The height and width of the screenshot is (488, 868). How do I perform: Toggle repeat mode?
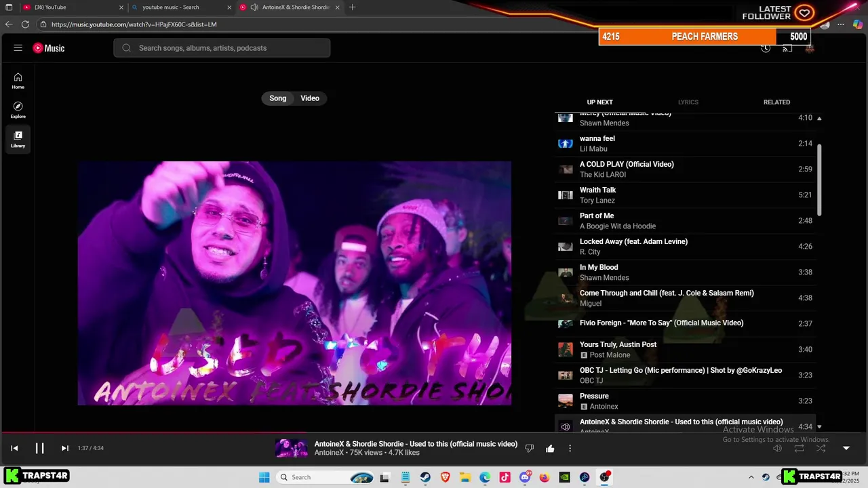[x=800, y=448]
